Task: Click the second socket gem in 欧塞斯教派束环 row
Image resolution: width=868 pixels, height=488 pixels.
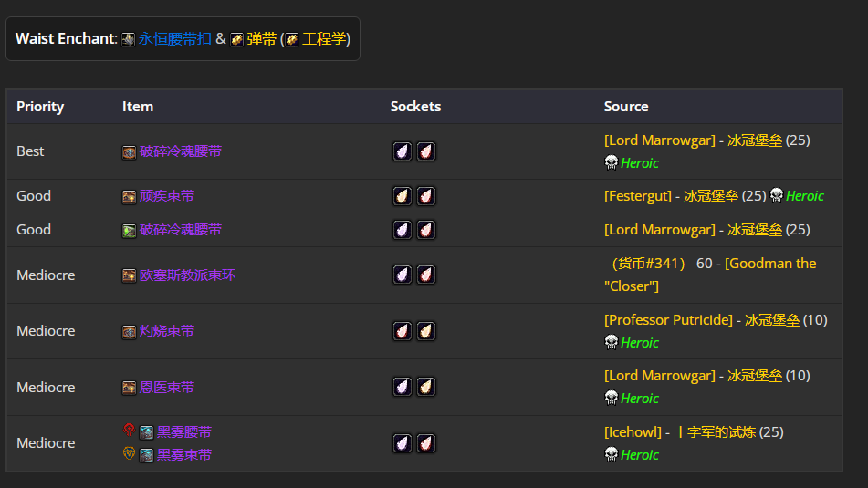Action: tap(425, 275)
